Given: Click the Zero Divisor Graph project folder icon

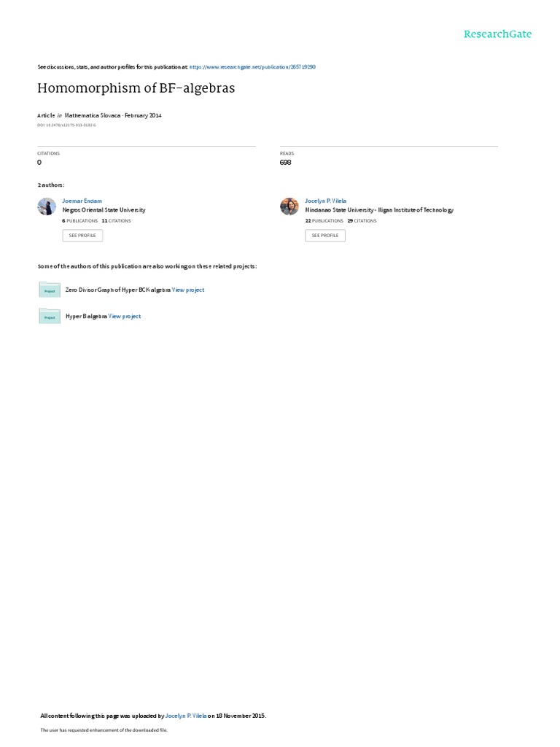Looking at the screenshot, I should pos(50,290).
